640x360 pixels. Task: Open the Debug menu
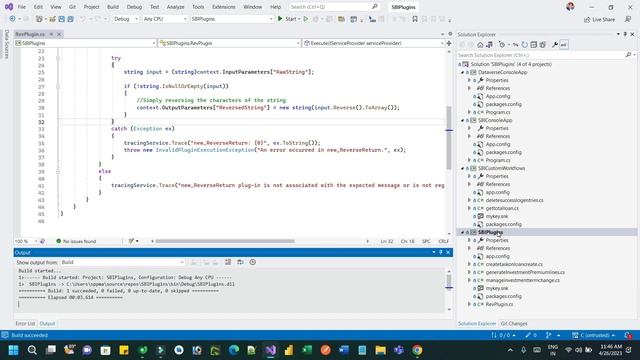[134, 7]
